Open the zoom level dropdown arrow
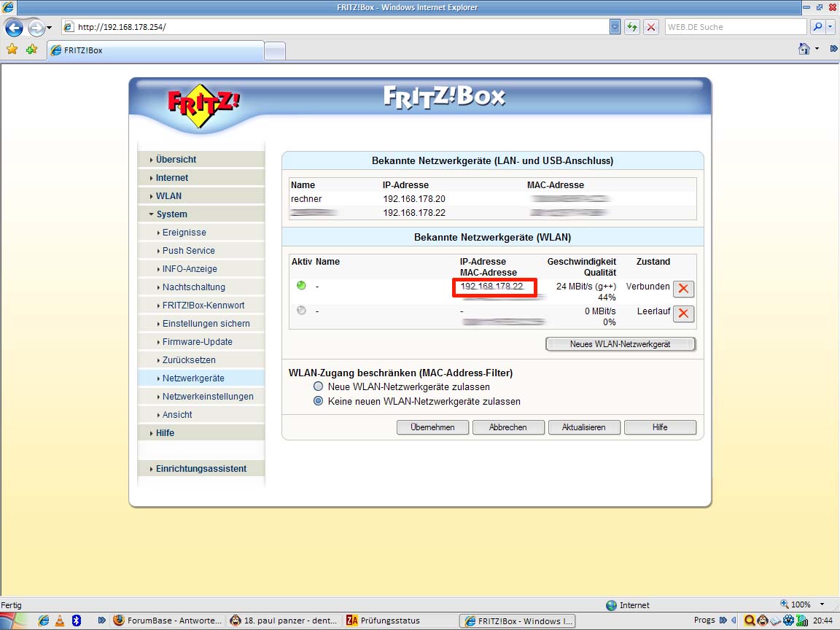The height and width of the screenshot is (630, 840). [x=822, y=604]
